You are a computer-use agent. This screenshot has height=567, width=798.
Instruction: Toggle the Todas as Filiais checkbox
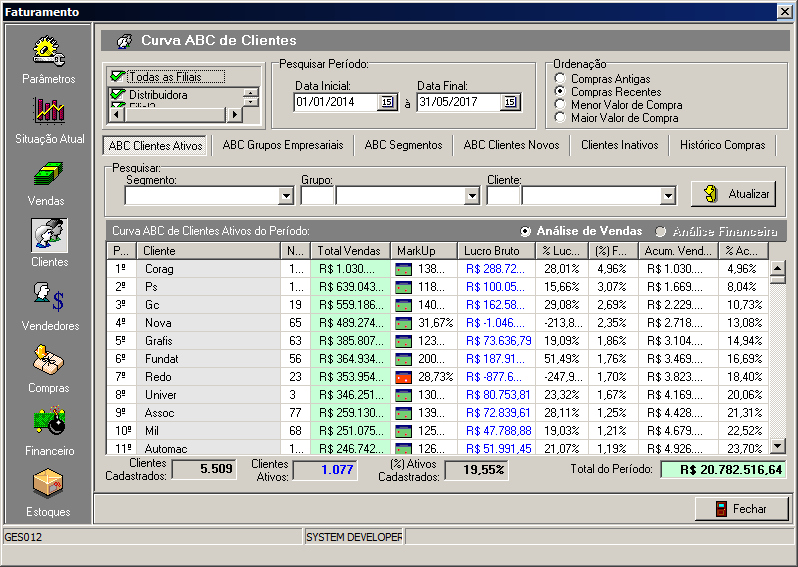pyautogui.click(x=118, y=76)
